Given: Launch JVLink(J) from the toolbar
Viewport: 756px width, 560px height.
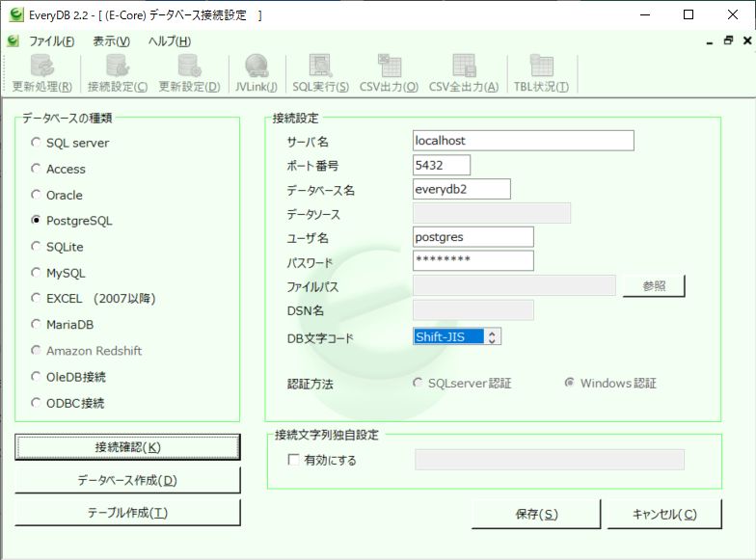Looking at the screenshot, I should [256, 73].
